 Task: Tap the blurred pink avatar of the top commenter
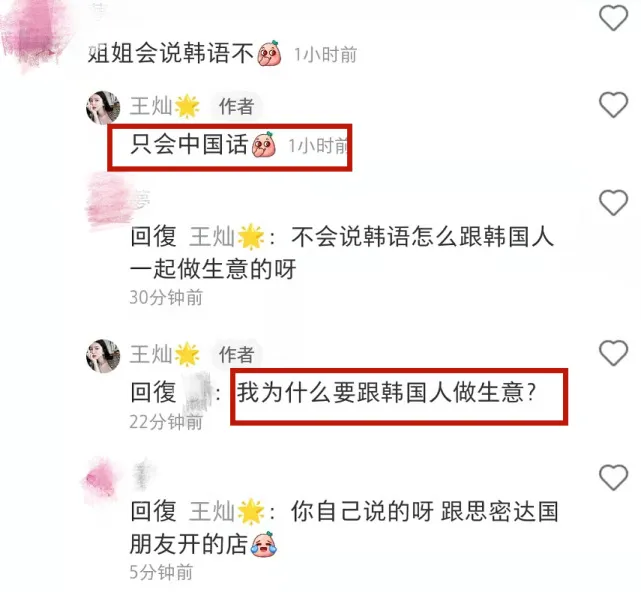[x=37, y=35]
